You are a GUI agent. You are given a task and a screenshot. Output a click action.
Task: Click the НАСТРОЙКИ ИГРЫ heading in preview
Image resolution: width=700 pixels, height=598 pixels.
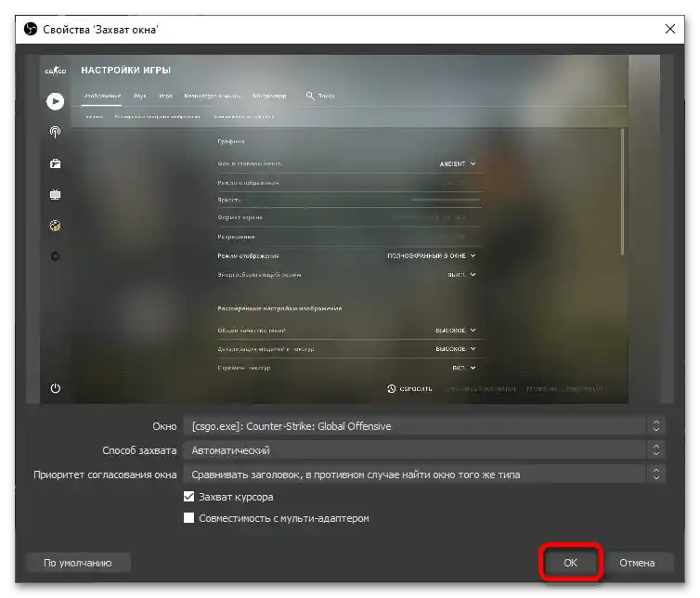click(126, 71)
